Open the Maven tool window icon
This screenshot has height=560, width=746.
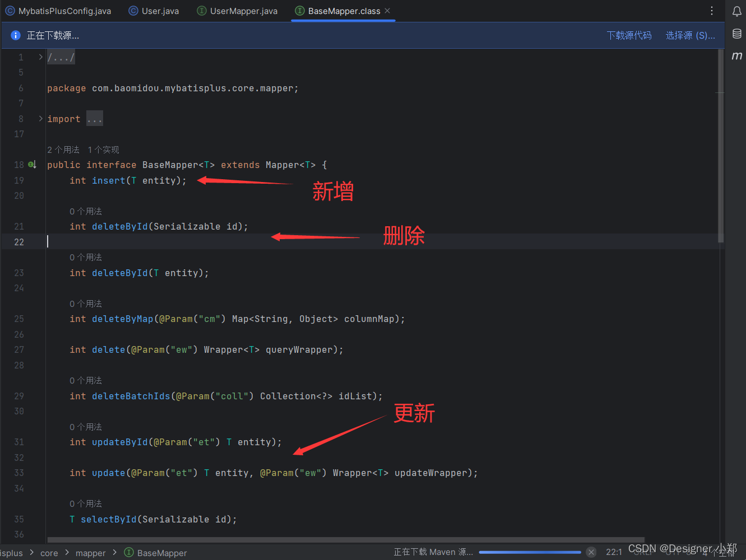(x=737, y=55)
